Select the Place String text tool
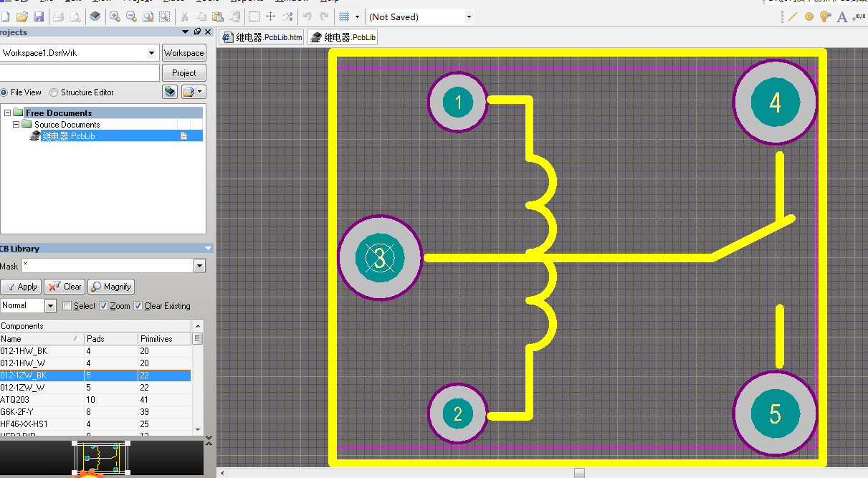Screen dimensions: 868x478 tap(842, 16)
